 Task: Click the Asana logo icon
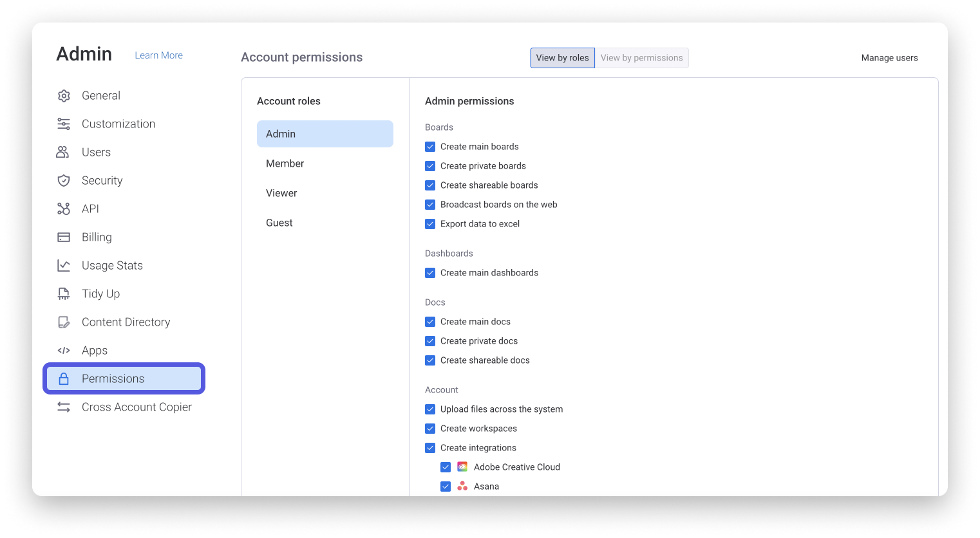[x=462, y=487]
